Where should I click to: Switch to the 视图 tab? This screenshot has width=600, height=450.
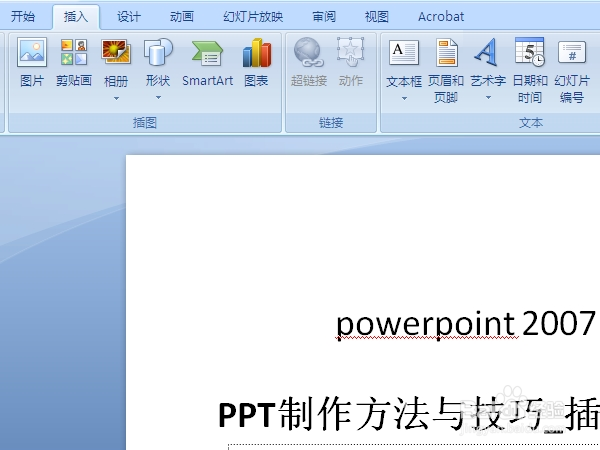[x=377, y=16]
